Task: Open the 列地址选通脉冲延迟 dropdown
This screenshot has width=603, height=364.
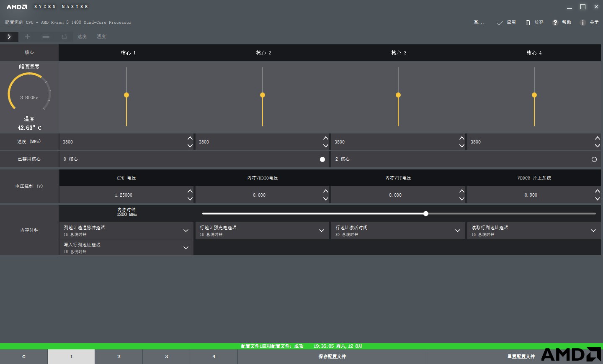Action: (x=126, y=231)
